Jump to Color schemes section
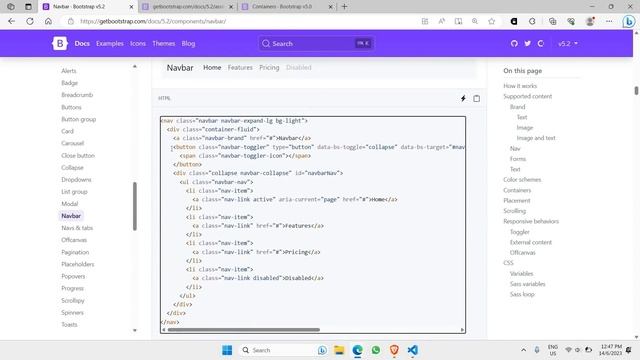 tap(522, 180)
